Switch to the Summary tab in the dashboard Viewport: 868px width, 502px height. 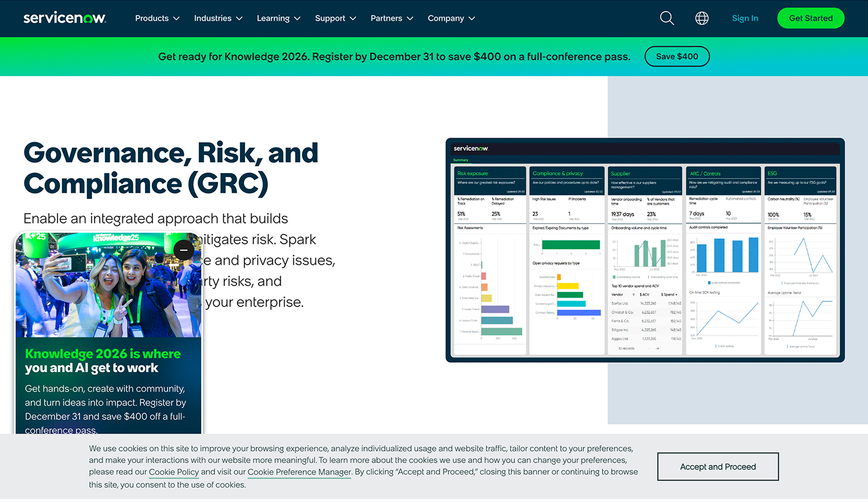pos(460,160)
